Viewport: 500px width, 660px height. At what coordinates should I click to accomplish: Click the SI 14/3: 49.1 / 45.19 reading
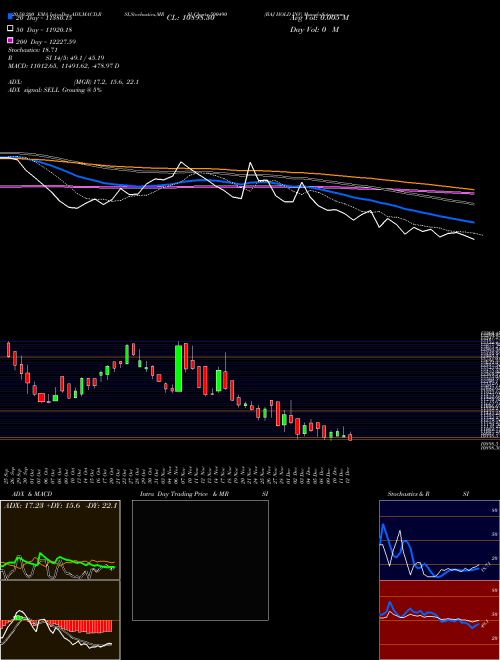[75, 58]
